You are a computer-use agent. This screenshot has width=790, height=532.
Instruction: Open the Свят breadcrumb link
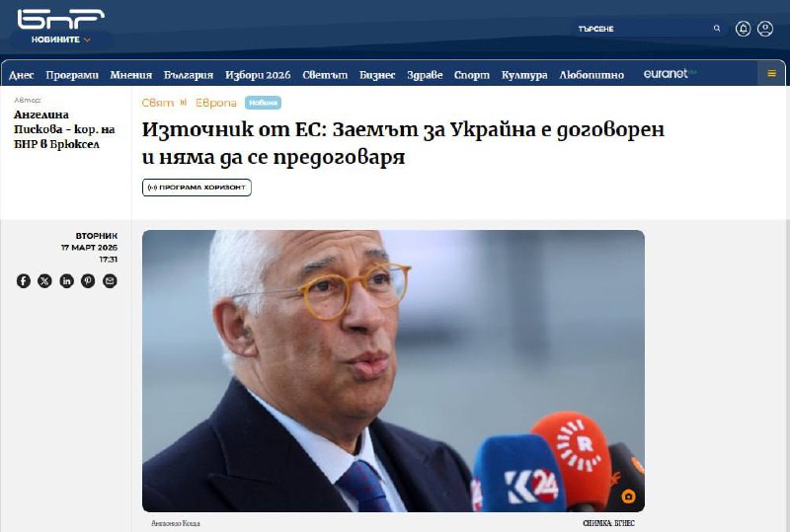[158, 103]
